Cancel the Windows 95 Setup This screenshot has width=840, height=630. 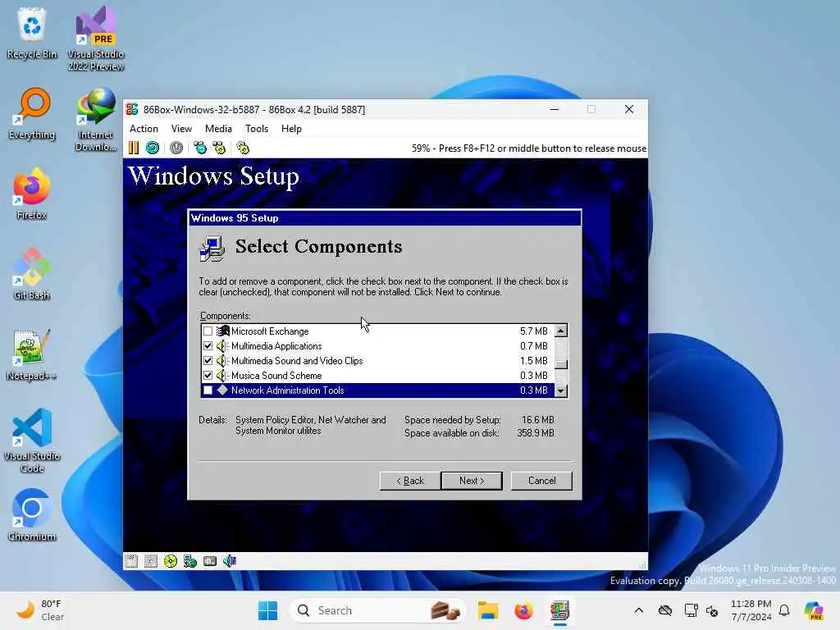pyautogui.click(x=541, y=481)
